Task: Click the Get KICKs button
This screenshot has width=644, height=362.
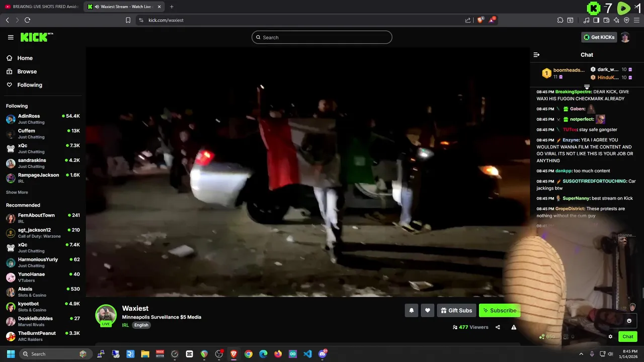Action: [599, 37]
